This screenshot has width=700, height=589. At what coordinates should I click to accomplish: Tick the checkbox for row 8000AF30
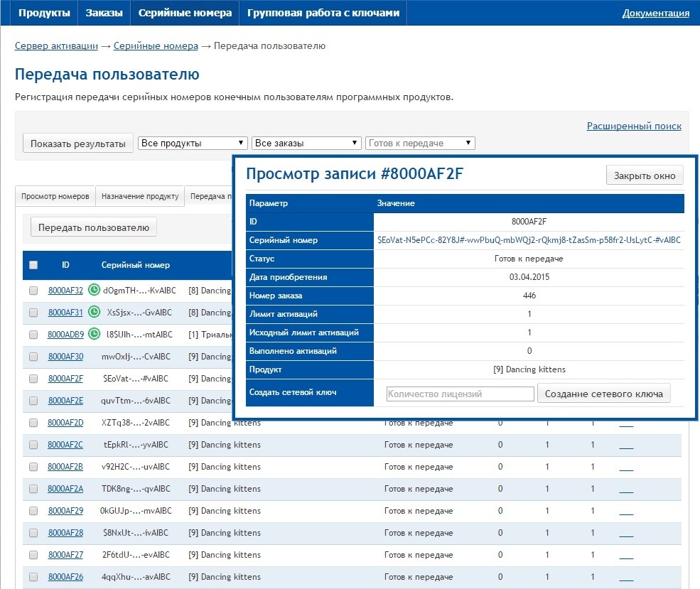pos(33,357)
